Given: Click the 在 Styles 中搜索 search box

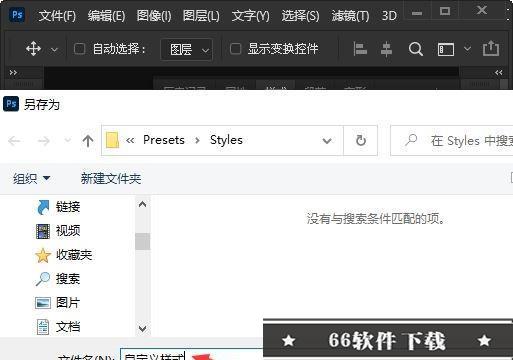Looking at the screenshot, I should click(452, 141).
